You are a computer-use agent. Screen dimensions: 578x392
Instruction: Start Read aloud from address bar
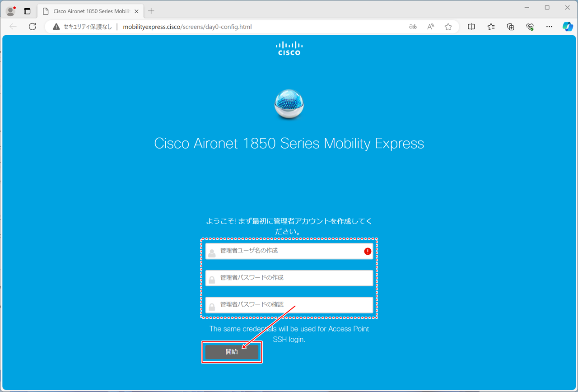(430, 27)
